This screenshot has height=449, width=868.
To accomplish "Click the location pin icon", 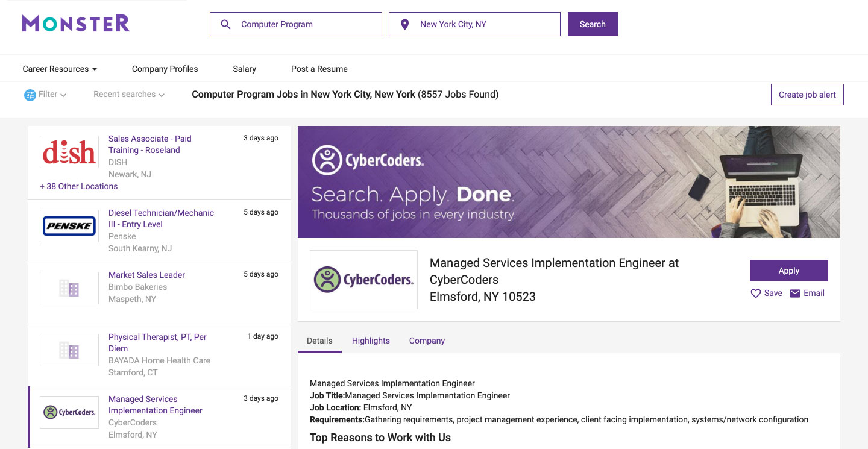I will [404, 24].
